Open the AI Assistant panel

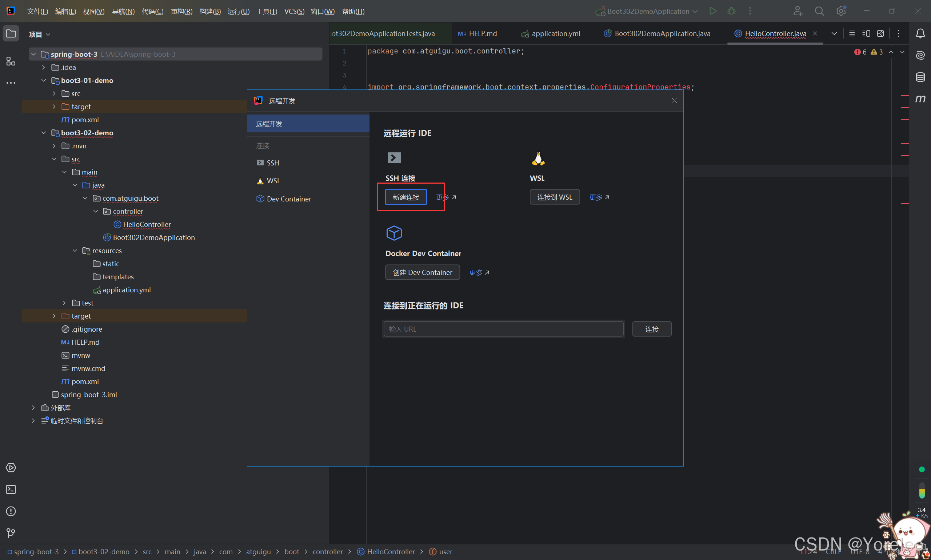click(x=920, y=55)
